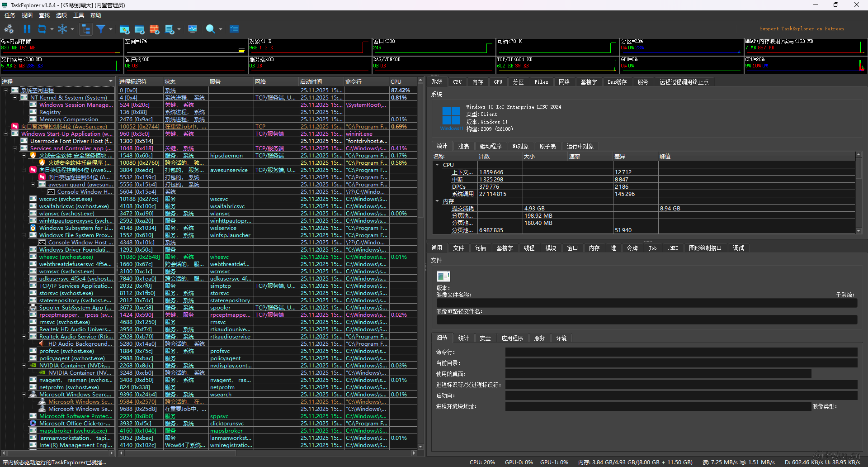Switch to the Dns缓存 tab
Screen dimensions: 868x467
point(617,82)
